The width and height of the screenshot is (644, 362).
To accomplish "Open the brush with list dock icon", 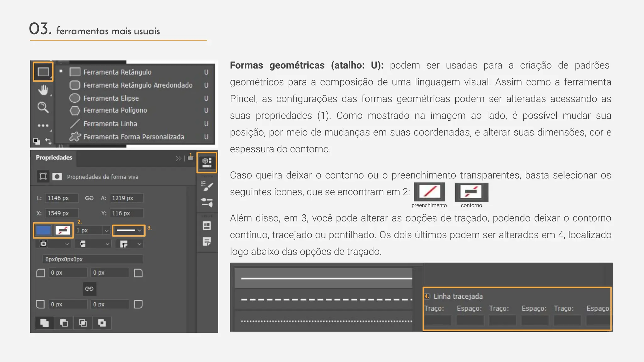I will pos(207,186).
